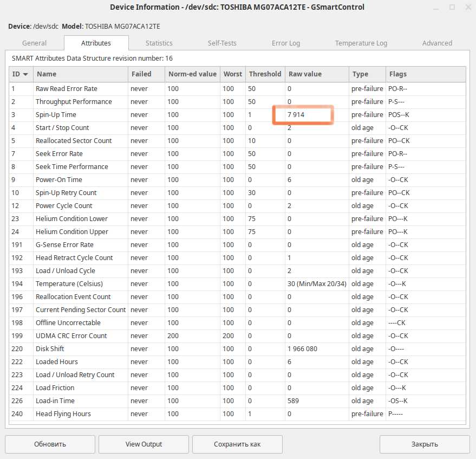
Task: Select the Spin-Up Time attribute
Action: pyautogui.click(x=237, y=115)
